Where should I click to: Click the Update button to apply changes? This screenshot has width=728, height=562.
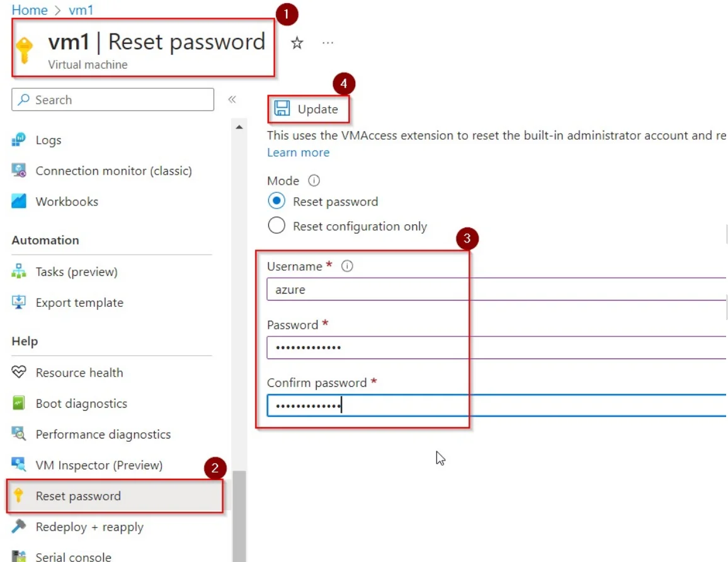[308, 108]
